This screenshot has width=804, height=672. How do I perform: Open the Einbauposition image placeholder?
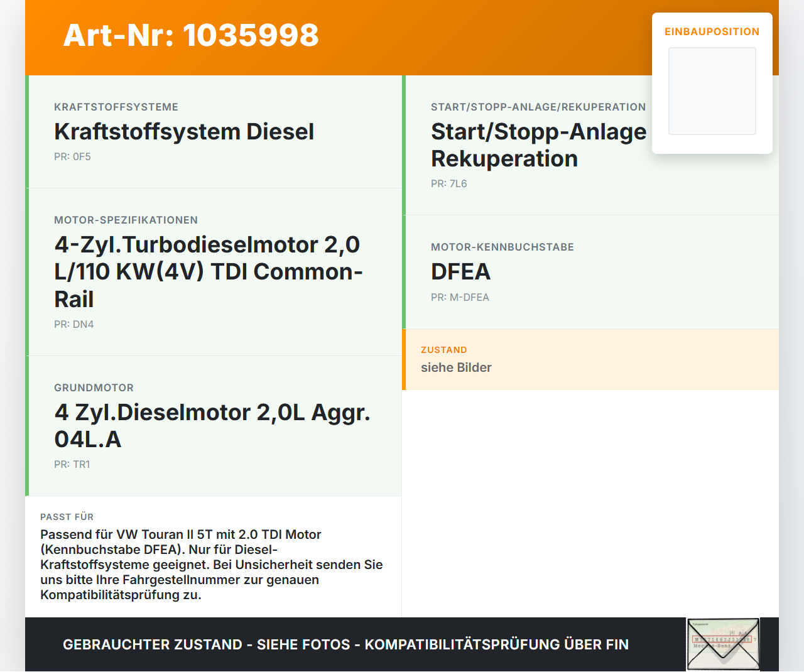coord(712,91)
